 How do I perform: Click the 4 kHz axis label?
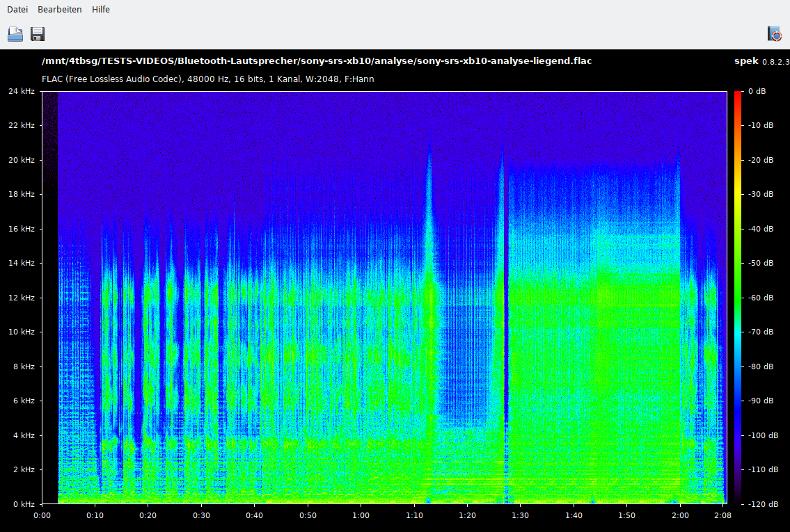(x=24, y=435)
